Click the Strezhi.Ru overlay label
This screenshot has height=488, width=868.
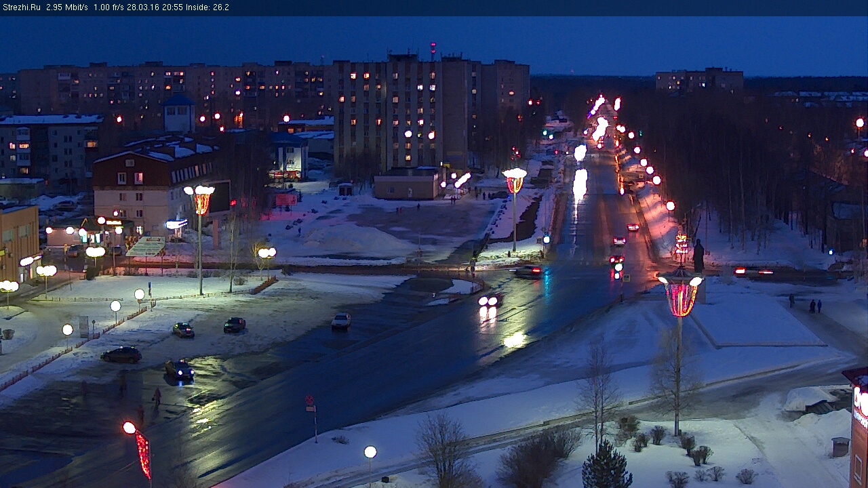22,7
